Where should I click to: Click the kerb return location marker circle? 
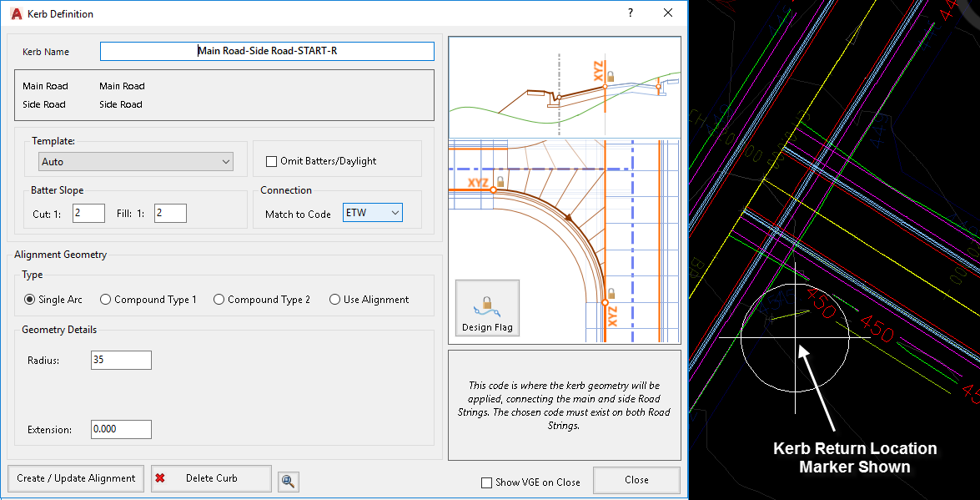tap(795, 338)
